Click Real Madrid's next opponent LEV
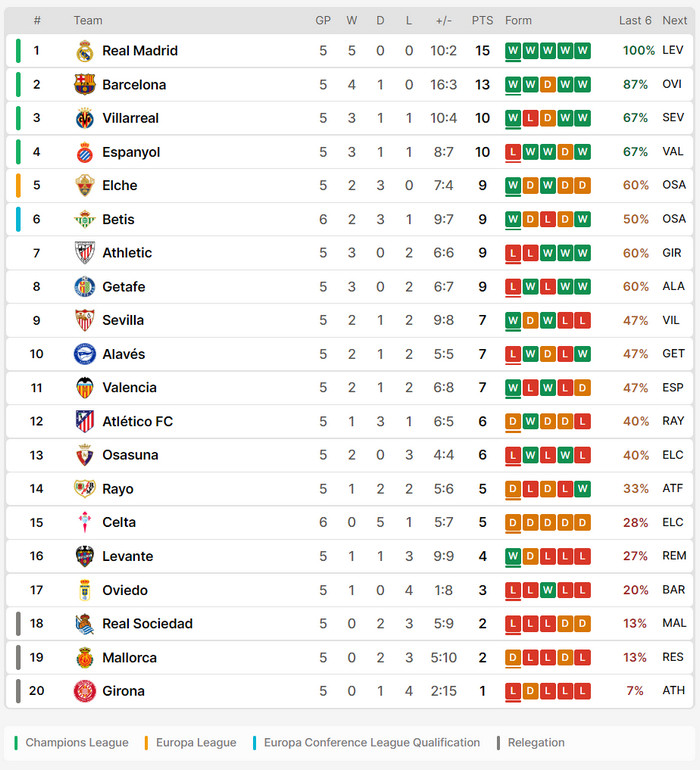Image resolution: width=700 pixels, height=770 pixels. coord(673,51)
